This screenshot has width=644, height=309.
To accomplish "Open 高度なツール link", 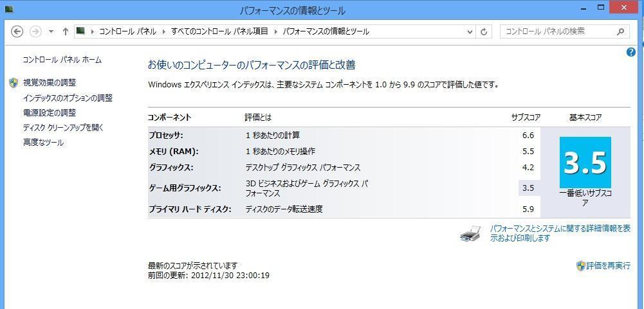I will [x=43, y=143].
